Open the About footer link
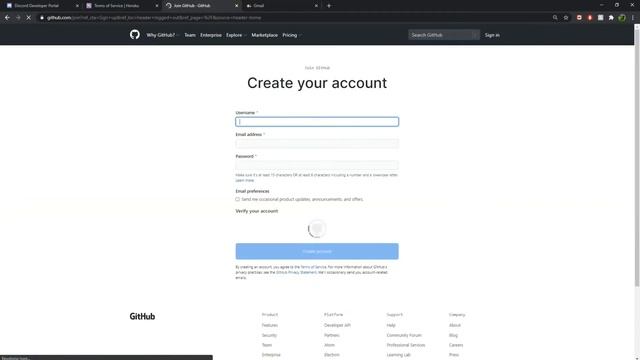Viewport: 640px width, 360px height. click(x=455, y=325)
